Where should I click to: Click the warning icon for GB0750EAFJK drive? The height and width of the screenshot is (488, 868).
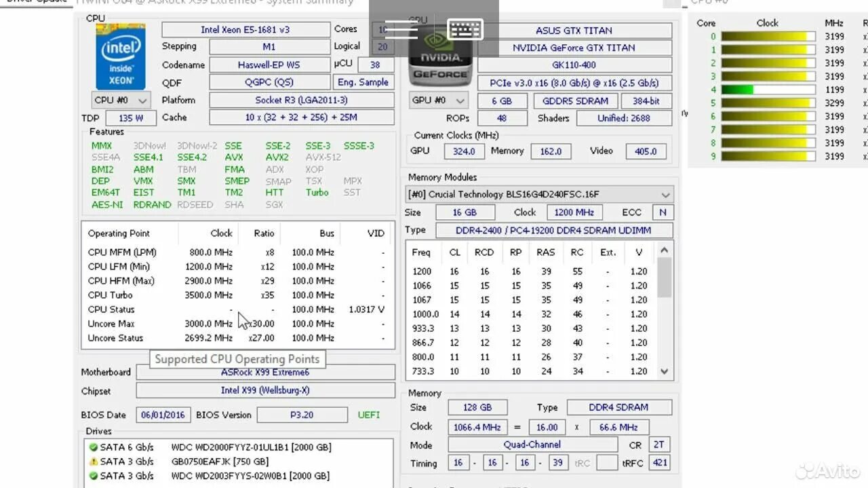point(94,462)
